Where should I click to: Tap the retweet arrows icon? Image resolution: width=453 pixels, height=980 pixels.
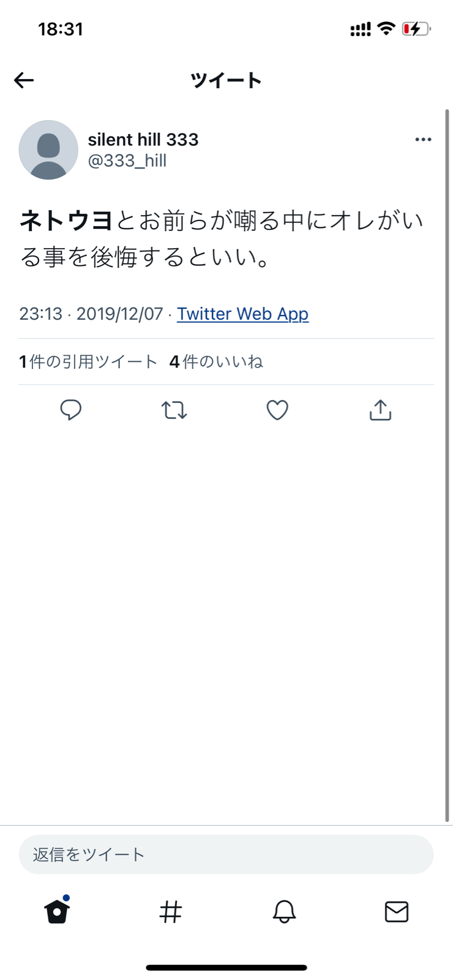[174, 410]
